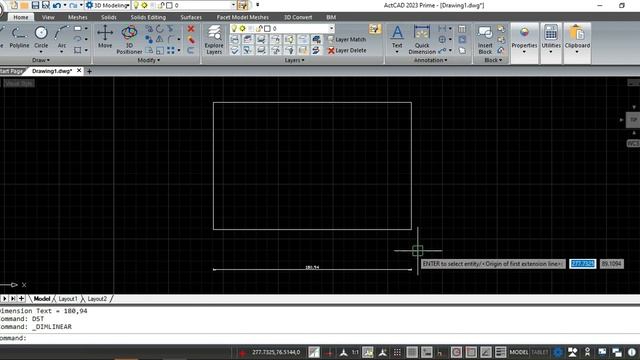Screen dimensions: 640x360
Task: Click the table icon in Annotation panel
Action: pyautogui.click(x=462, y=29)
